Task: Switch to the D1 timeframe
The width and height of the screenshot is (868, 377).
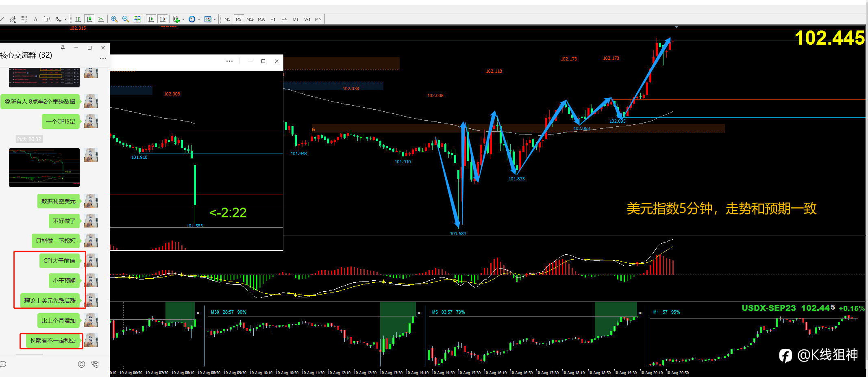Action: (x=296, y=19)
